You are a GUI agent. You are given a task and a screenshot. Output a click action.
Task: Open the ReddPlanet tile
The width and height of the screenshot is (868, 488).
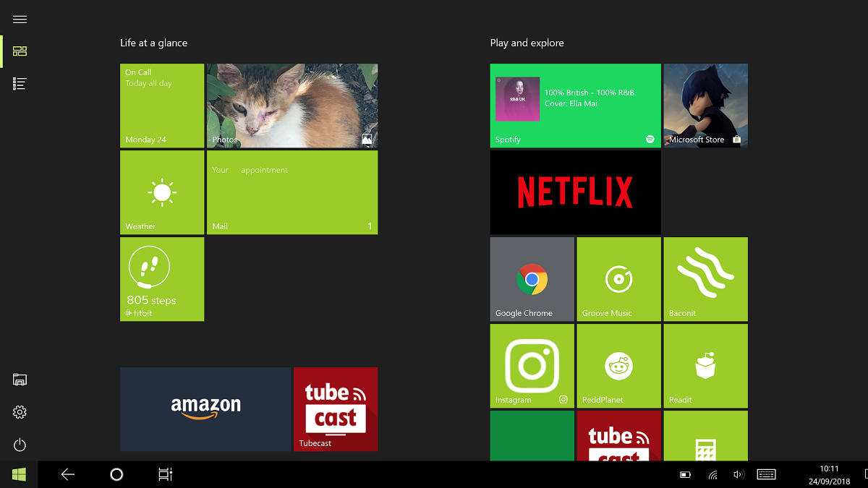[619, 366]
